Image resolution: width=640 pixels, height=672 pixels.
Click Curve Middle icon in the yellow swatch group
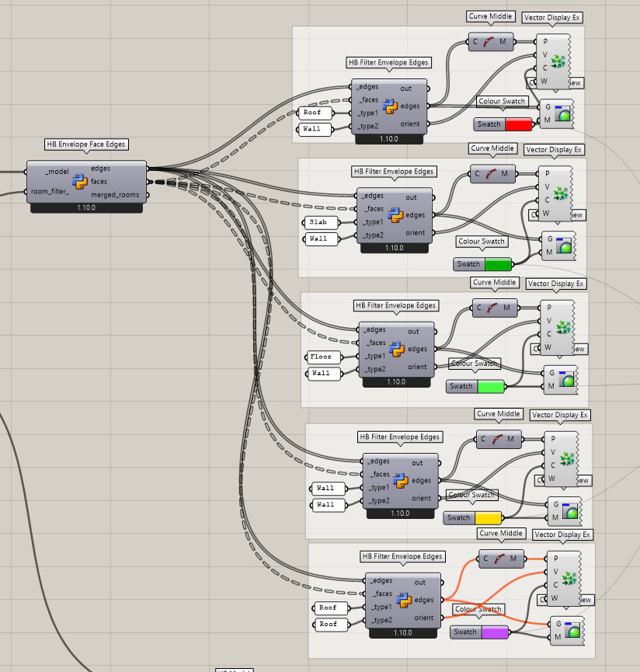[496, 439]
